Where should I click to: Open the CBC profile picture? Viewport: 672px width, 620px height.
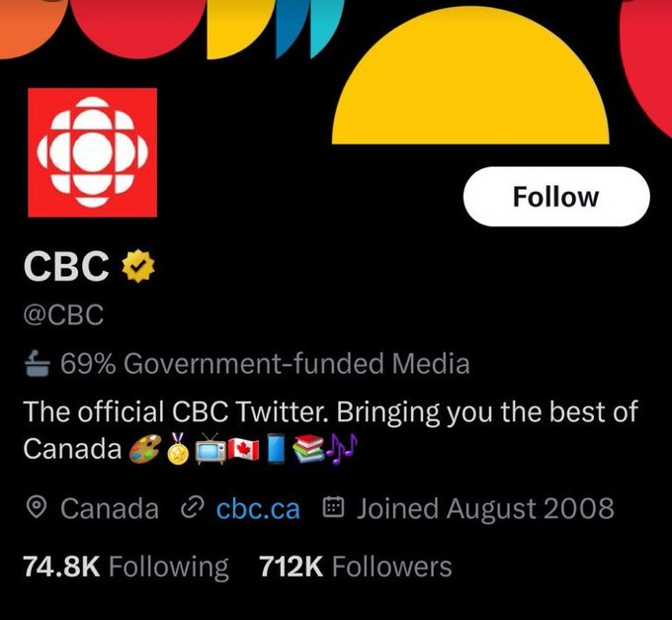click(92, 151)
